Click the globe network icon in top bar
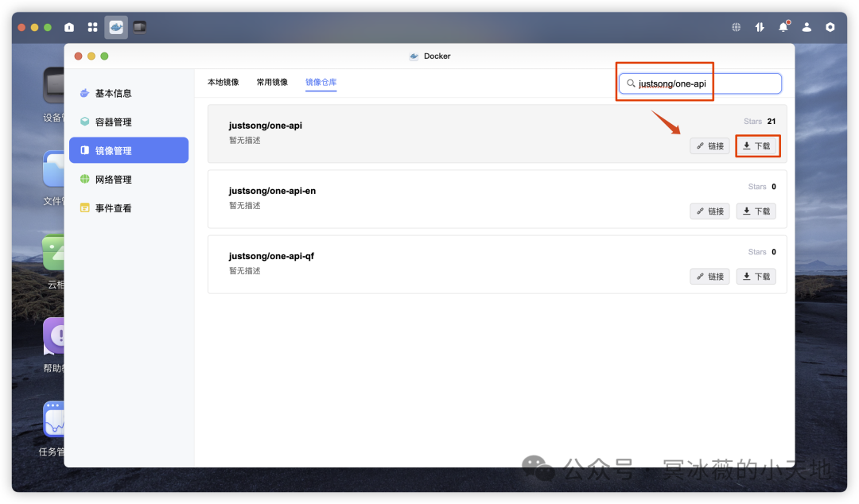This screenshot has height=504, width=859. coord(737,27)
